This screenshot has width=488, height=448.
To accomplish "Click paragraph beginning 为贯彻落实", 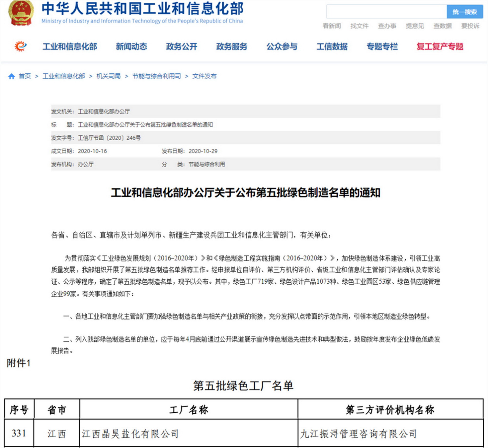I will [x=245, y=276].
